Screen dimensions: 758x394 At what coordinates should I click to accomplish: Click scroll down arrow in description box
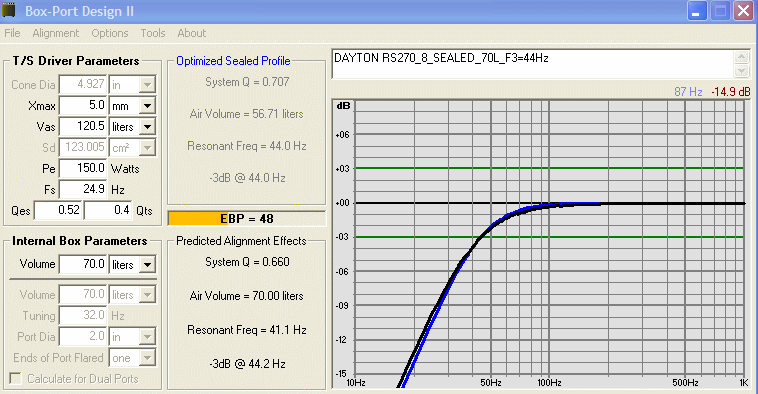[x=742, y=71]
